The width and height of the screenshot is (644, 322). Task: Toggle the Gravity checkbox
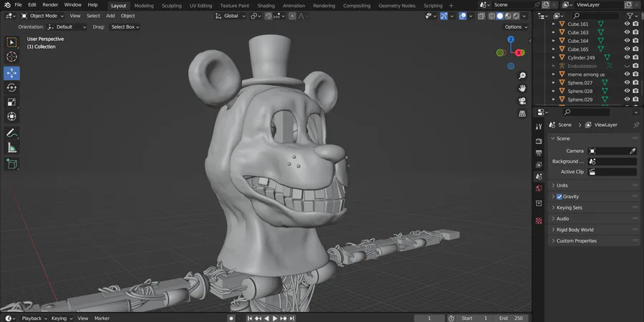[x=559, y=197]
